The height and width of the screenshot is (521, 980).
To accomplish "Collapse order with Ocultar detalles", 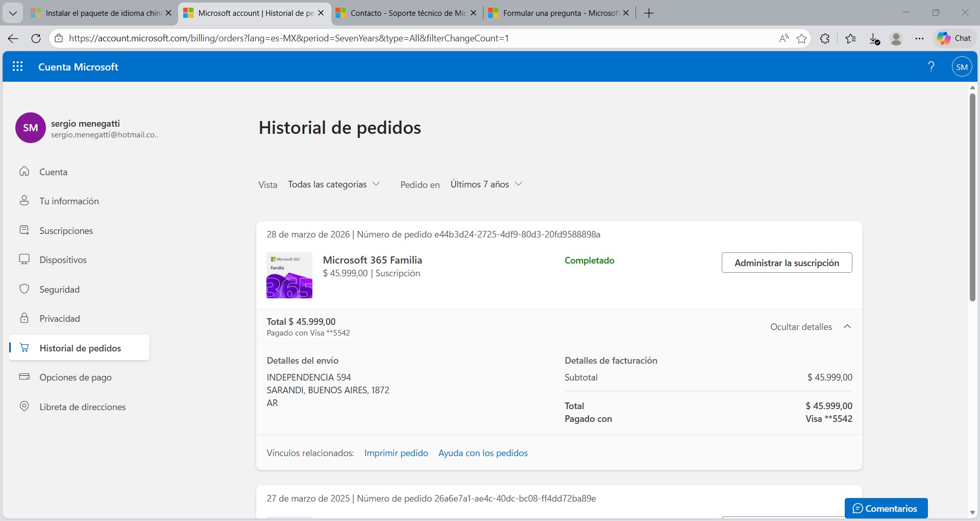I will pyautogui.click(x=811, y=327).
